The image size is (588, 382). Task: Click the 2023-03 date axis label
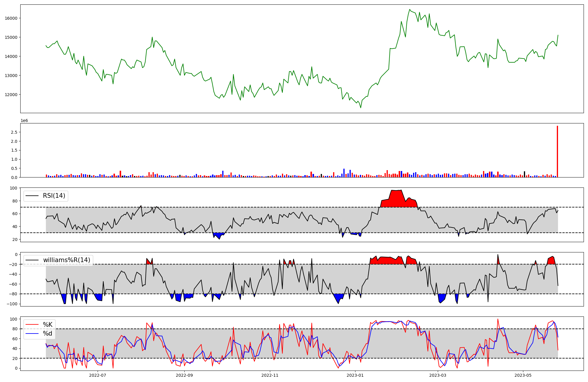point(438,375)
